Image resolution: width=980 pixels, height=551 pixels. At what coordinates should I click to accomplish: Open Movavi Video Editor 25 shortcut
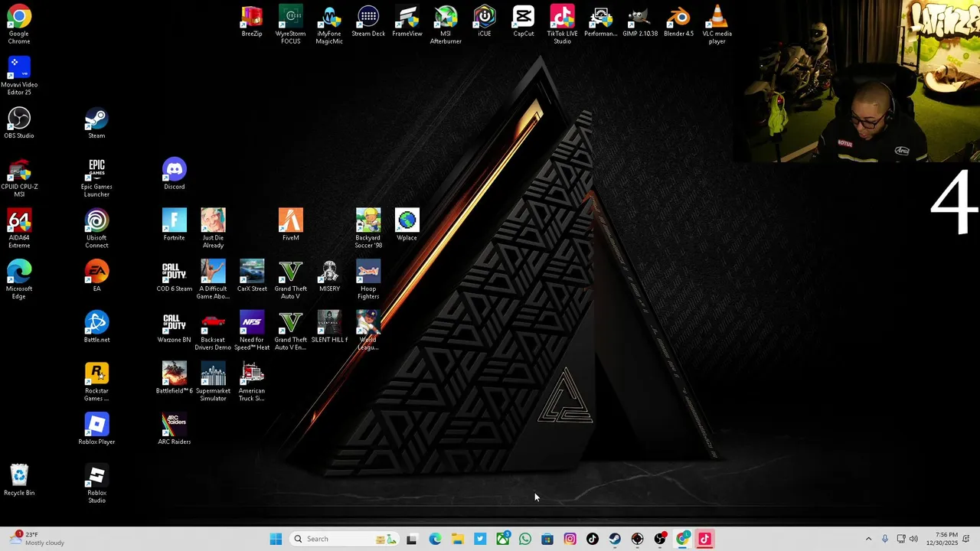(19, 76)
